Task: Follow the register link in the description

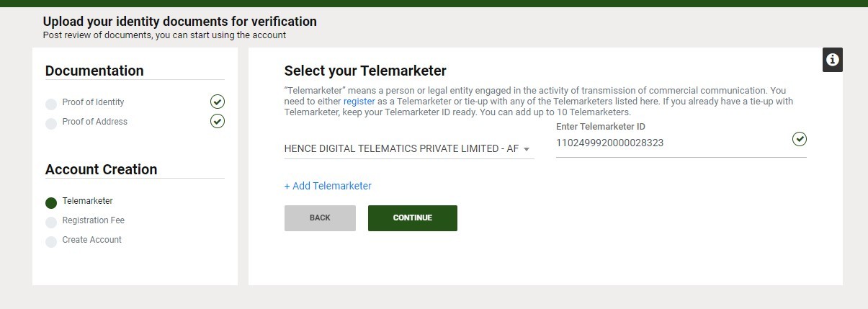Action: tap(359, 102)
